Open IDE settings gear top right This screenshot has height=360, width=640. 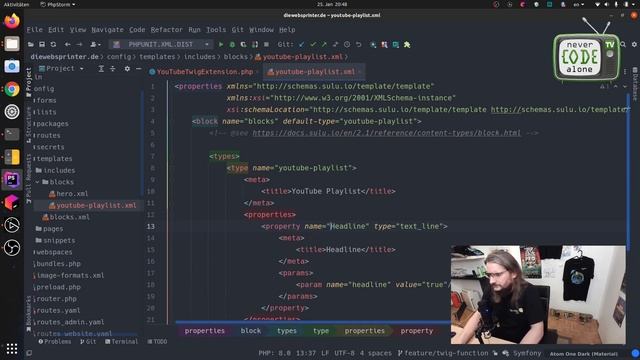[634, 44]
